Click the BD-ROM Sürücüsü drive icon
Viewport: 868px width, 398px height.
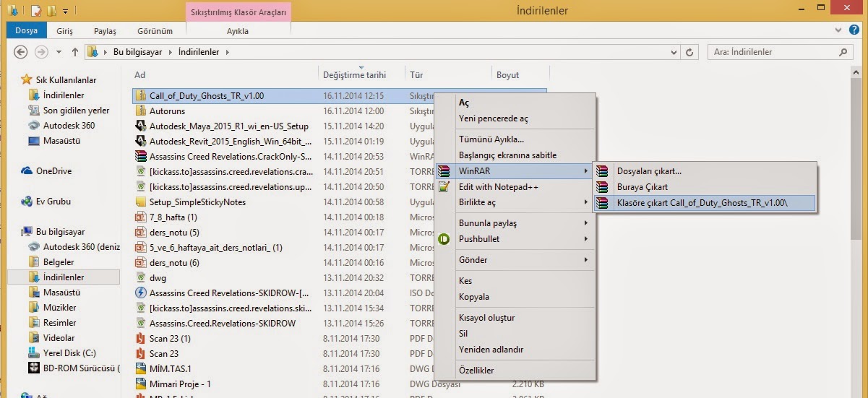tap(33, 368)
